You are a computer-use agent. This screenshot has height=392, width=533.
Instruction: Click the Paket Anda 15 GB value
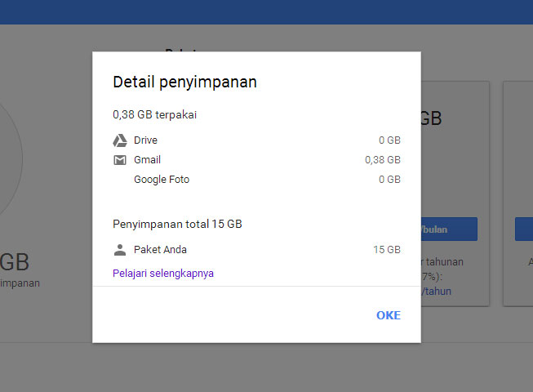point(387,250)
